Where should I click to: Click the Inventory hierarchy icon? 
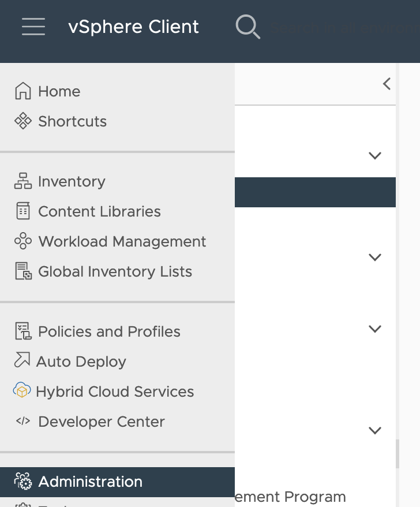coord(23,181)
